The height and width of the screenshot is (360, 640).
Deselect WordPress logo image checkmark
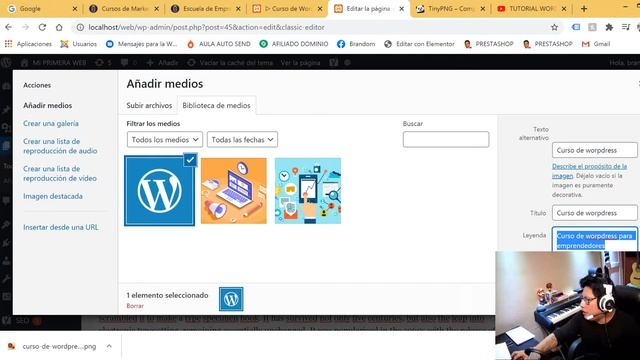click(190, 160)
